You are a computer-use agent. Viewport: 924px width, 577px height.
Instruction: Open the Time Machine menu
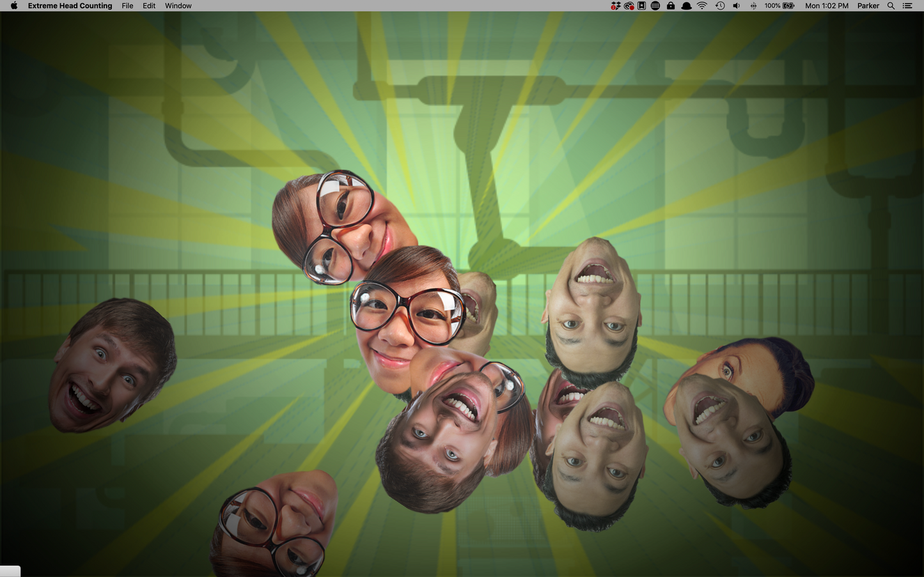720,6
